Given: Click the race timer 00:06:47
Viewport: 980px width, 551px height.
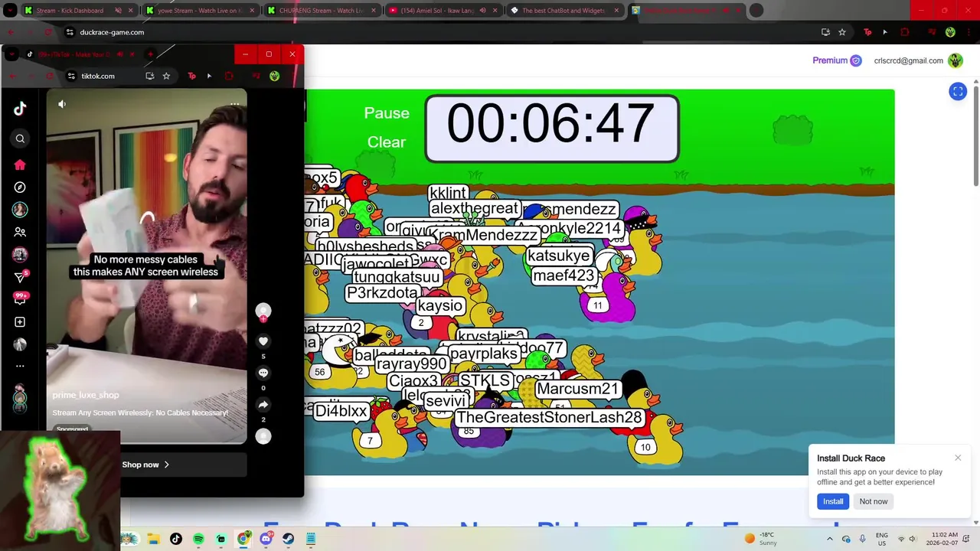Looking at the screenshot, I should [x=551, y=127].
